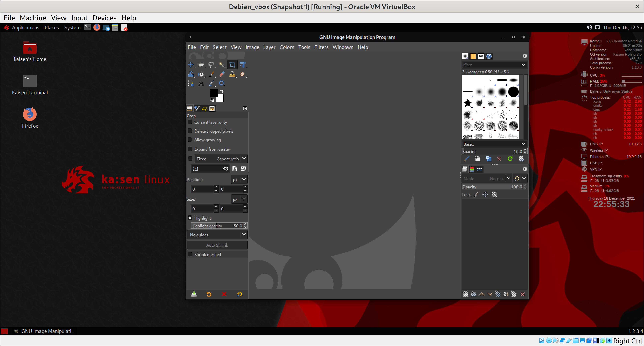This screenshot has width=644, height=346.
Task: Enable the Shrink merged checkbox
Action: click(x=190, y=254)
